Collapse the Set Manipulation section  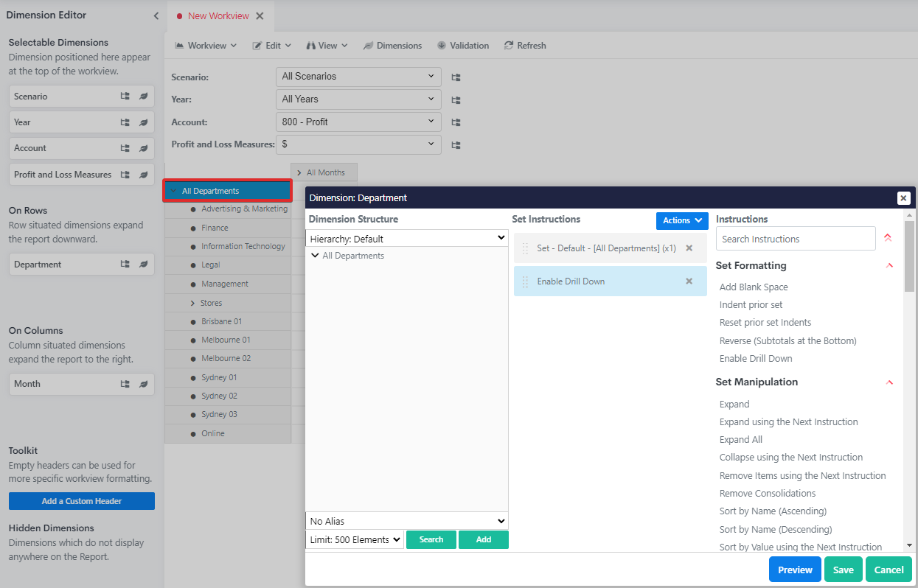(x=889, y=382)
